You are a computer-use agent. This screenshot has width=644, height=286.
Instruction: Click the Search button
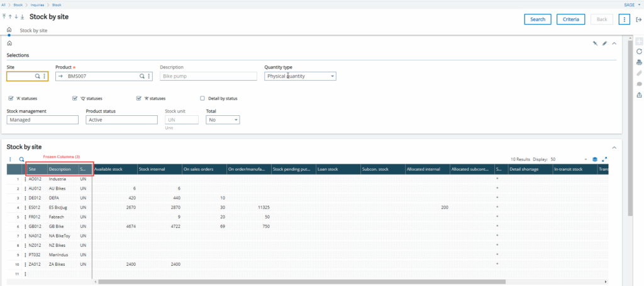(538, 20)
